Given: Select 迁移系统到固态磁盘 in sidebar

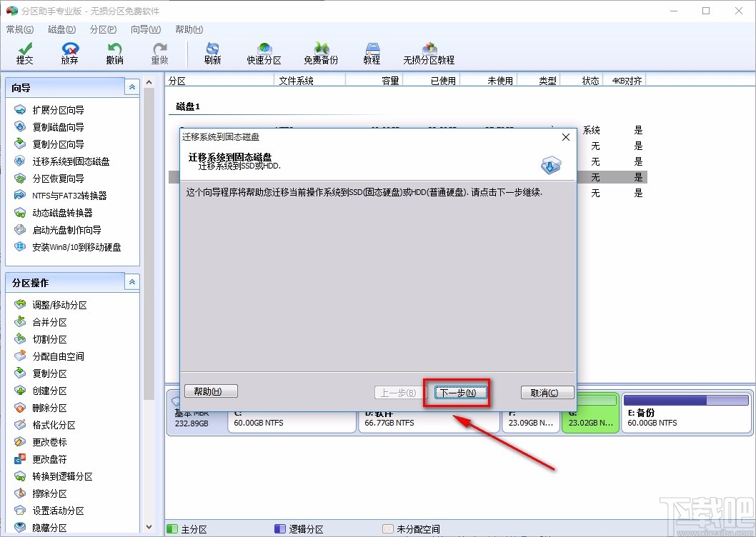Looking at the screenshot, I should [61, 161].
